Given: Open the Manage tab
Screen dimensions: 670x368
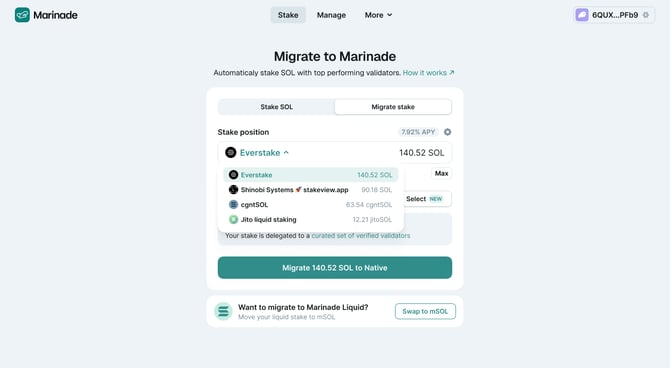Looking at the screenshot, I should (x=331, y=15).
